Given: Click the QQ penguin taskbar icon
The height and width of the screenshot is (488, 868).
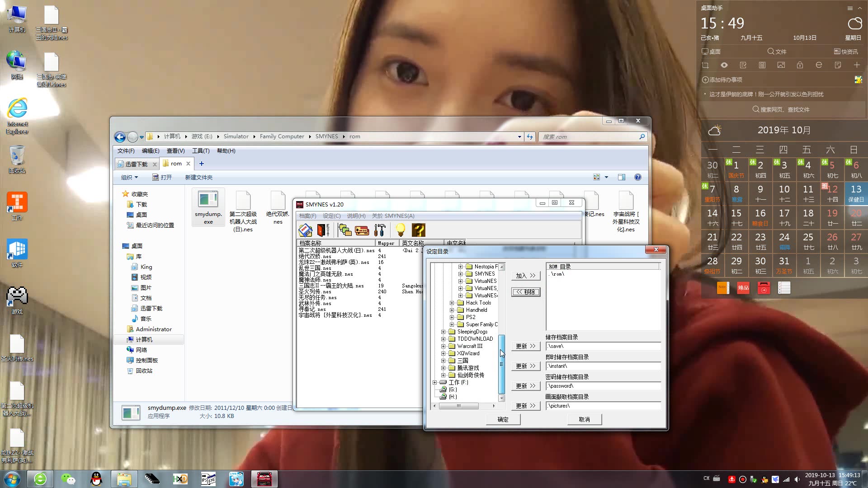Looking at the screenshot, I should (96, 479).
